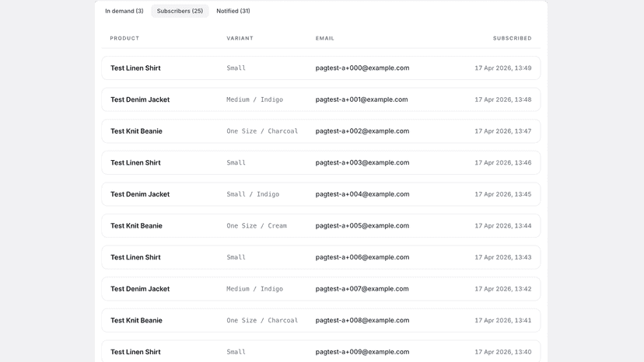644x362 pixels.
Task: Click the date 17 Apr 2026, 13:41
Action: coord(503,321)
